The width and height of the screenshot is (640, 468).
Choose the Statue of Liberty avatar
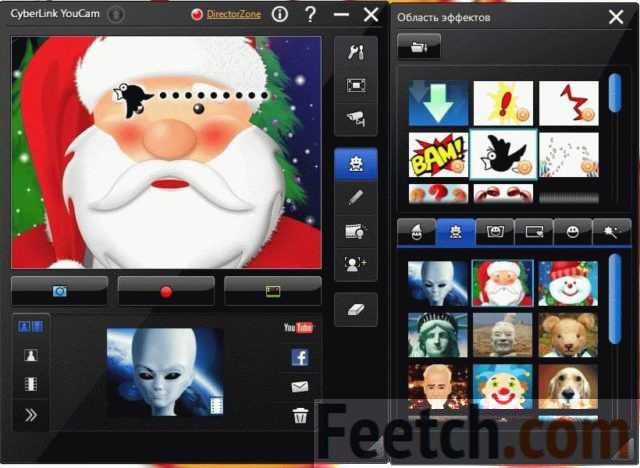[438, 335]
